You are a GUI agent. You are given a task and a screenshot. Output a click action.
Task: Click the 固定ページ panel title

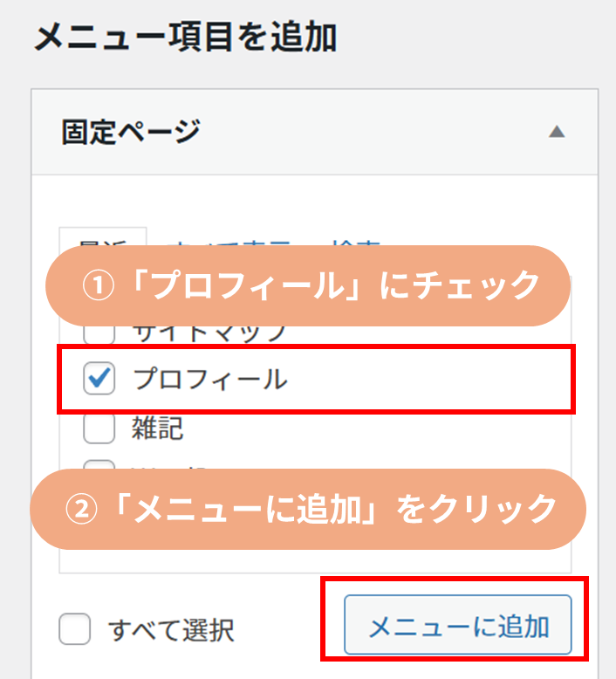click(x=131, y=133)
